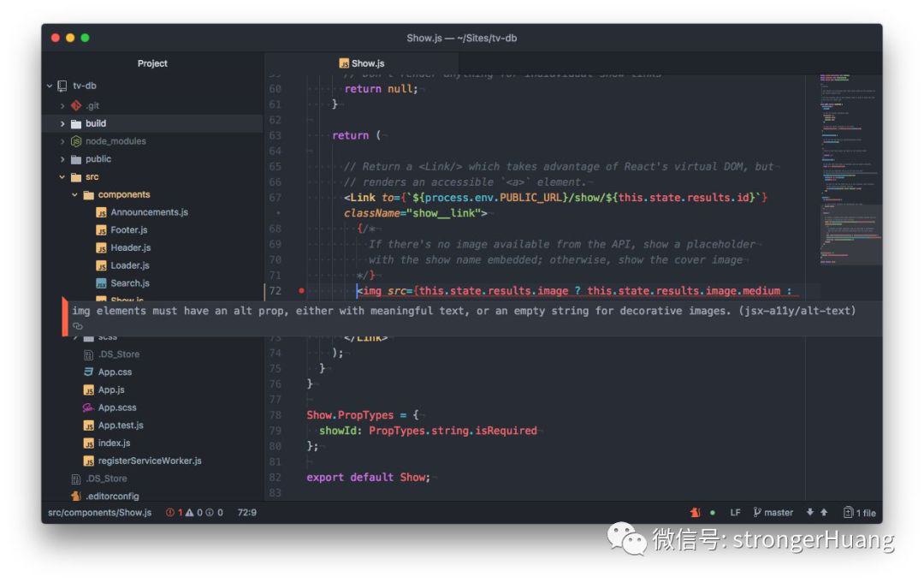Viewport: 924px width, 583px height.
Task: Click the App.scss Sass file icon
Action: 88,408
